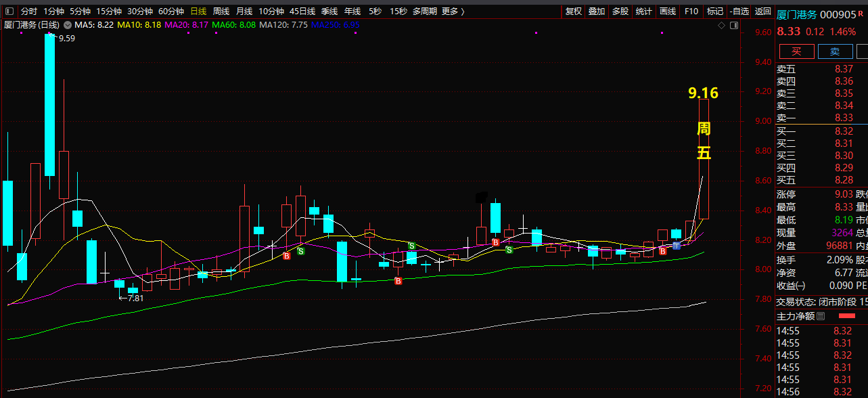
Task: Switch to 分时 view
Action: coord(28,12)
